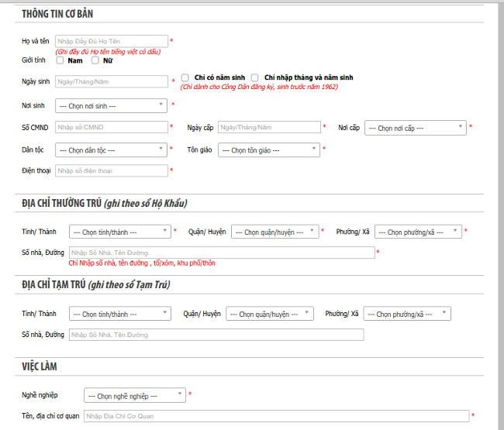Enable Chỉ nhập tháng và năm sinh checkbox
This screenshot has width=504, height=430.
coord(255,77)
